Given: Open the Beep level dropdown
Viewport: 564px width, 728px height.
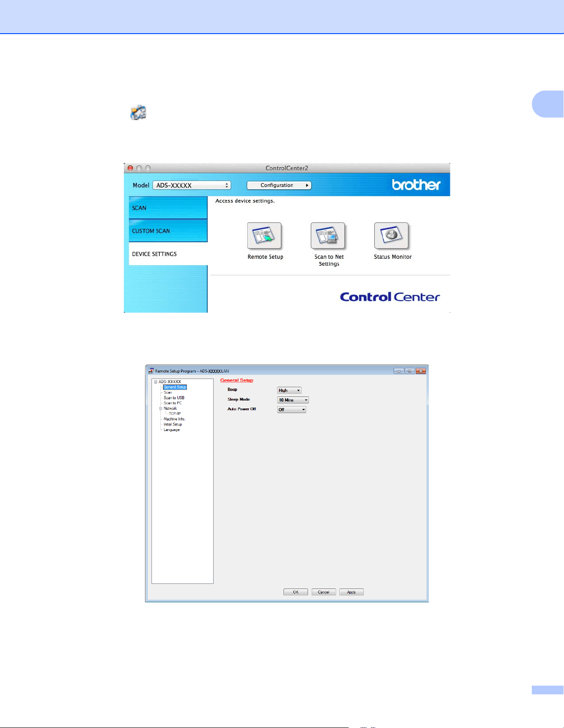Looking at the screenshot, I should 289,390.
